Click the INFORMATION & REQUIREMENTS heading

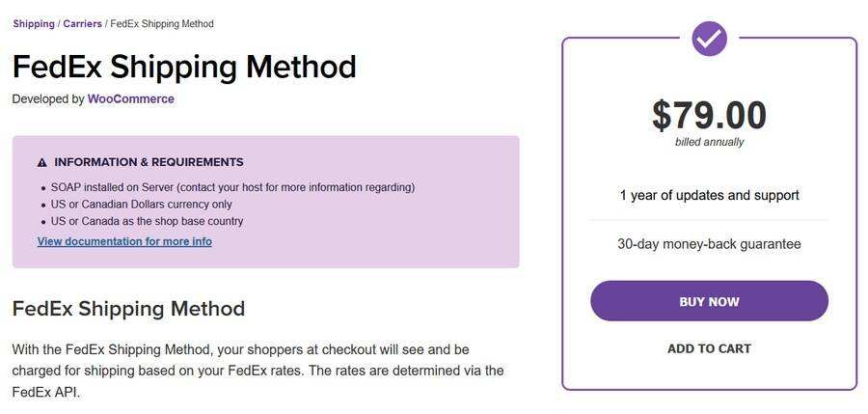click(x=149, y=162)
